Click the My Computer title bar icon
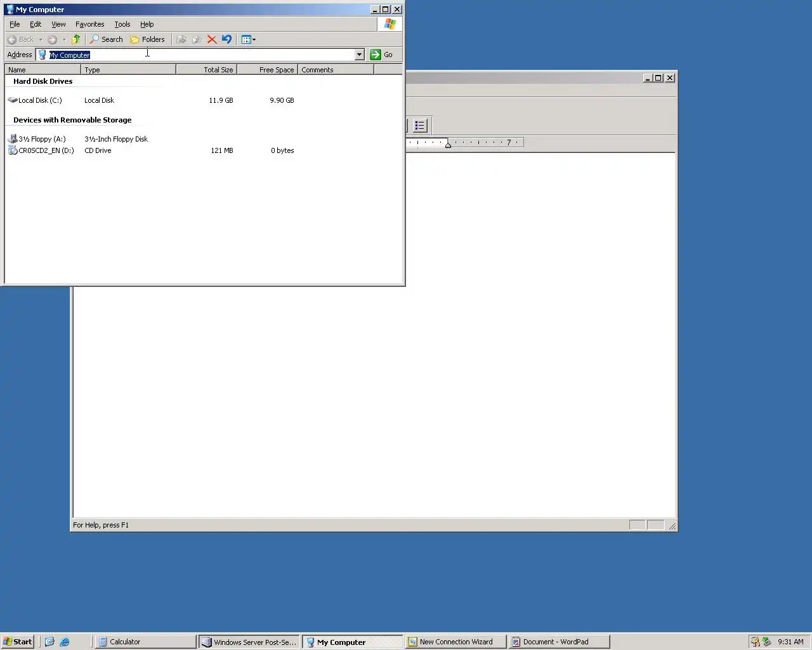812x650 pixels. click(x=10, y=10)
